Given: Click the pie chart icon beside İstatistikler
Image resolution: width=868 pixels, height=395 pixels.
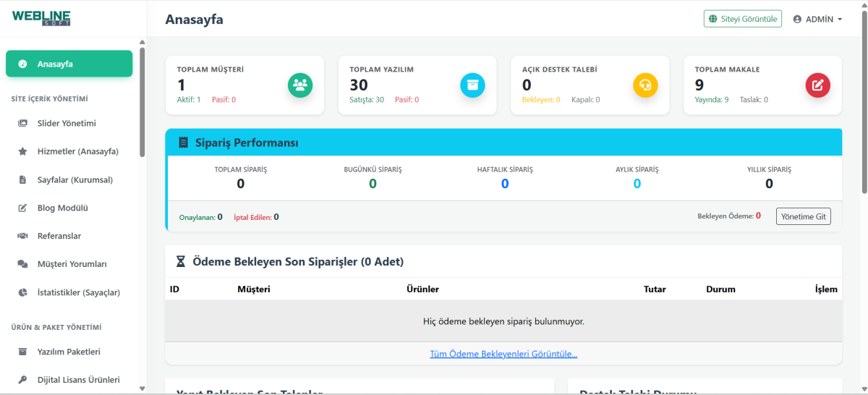Looking at the screenshot, I should point(22,292).
